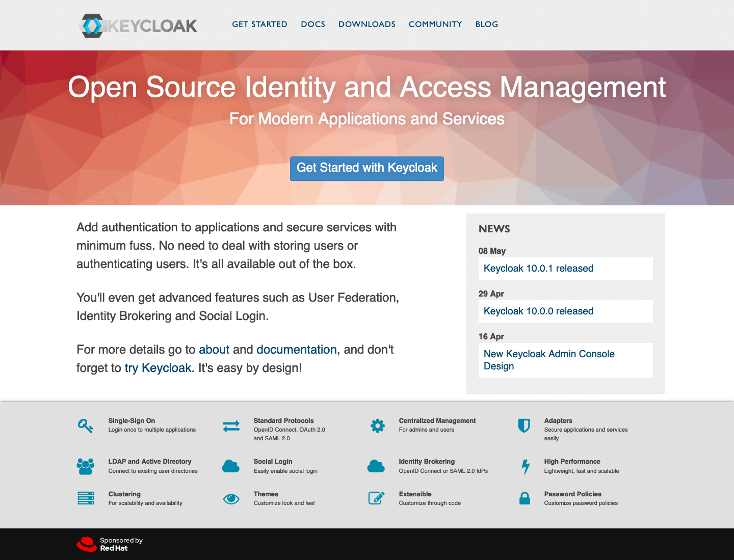Click the Standard Protocols arrows icon
The image size is (734, 560).
pos(231,426)
